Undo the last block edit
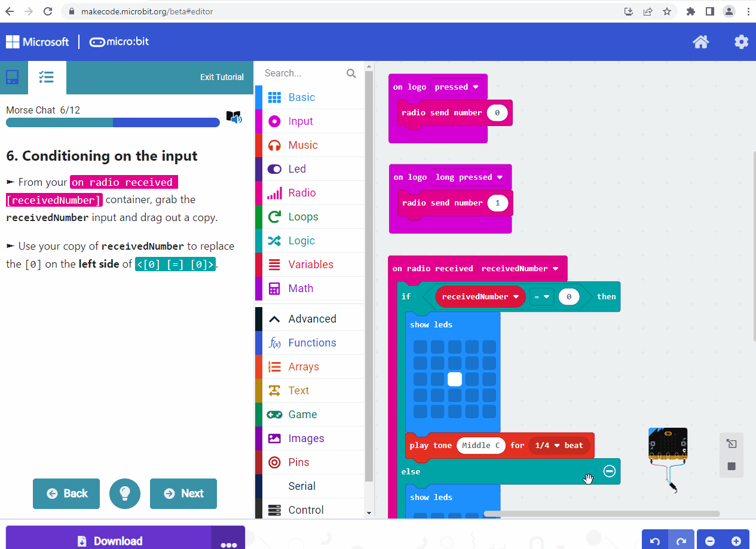Image resolution: width=756 pixels, height=549 pixels. point(654,540)
